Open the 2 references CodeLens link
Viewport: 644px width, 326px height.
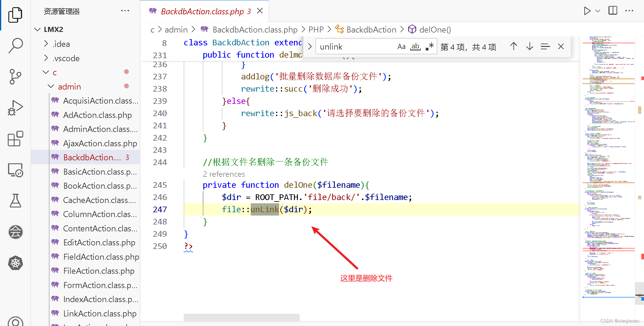[224, 174]
